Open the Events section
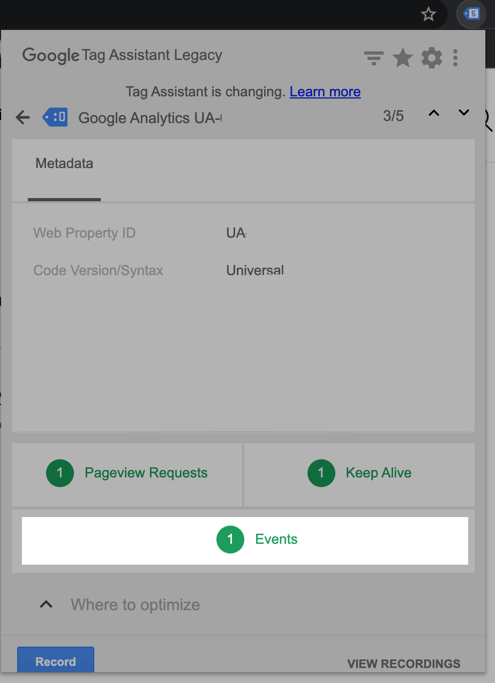This screenshot has height=683, width=495. tap(245, 541)
